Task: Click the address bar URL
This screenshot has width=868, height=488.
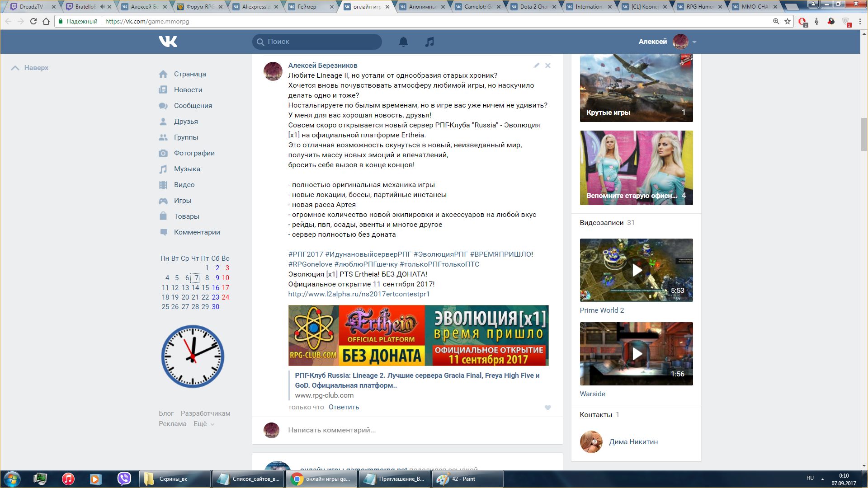Action: 147,21
